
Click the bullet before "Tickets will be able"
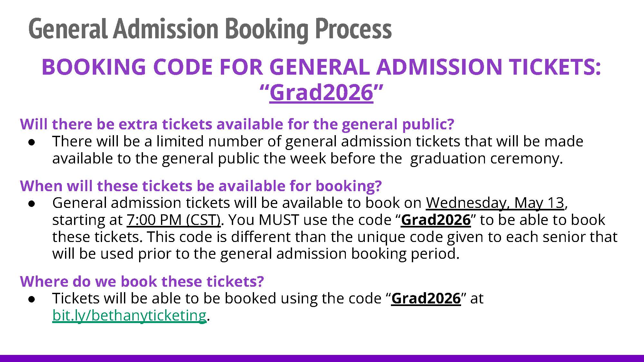pos(32,299)
